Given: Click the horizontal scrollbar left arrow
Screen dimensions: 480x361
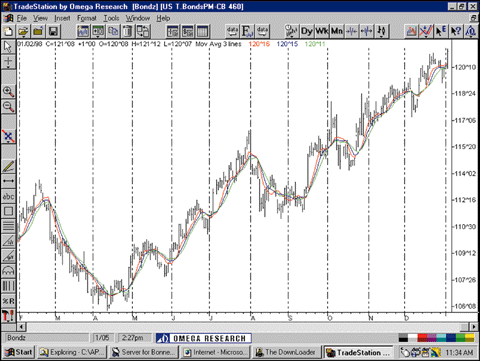Looking at the screenshot, I should tap(21, 327).
